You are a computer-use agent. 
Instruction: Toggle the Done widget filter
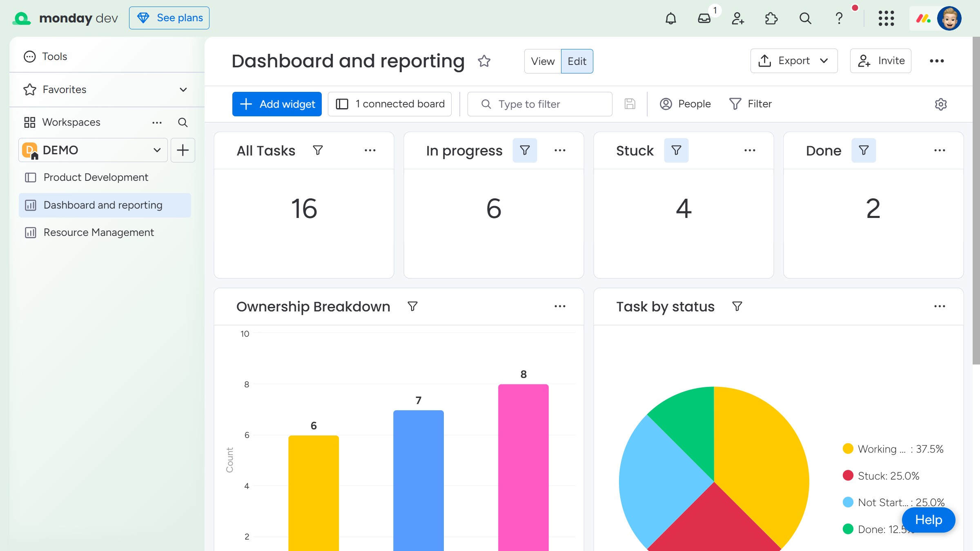(864, 150)
